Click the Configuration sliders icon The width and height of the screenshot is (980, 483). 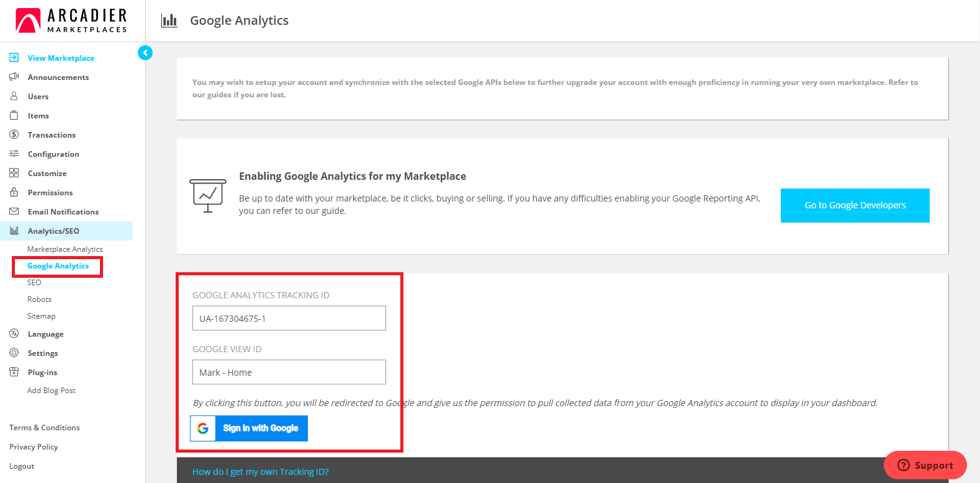pos(14,154)
